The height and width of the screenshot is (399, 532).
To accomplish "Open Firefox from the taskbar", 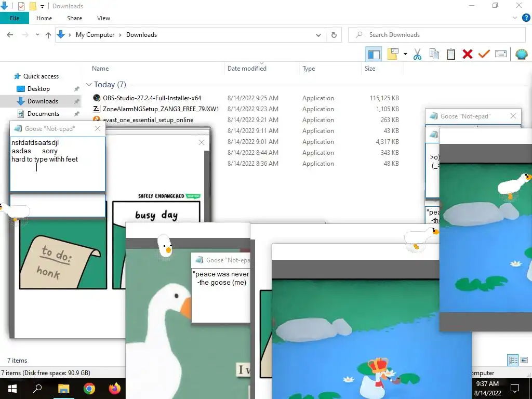I will pos(114,389).
